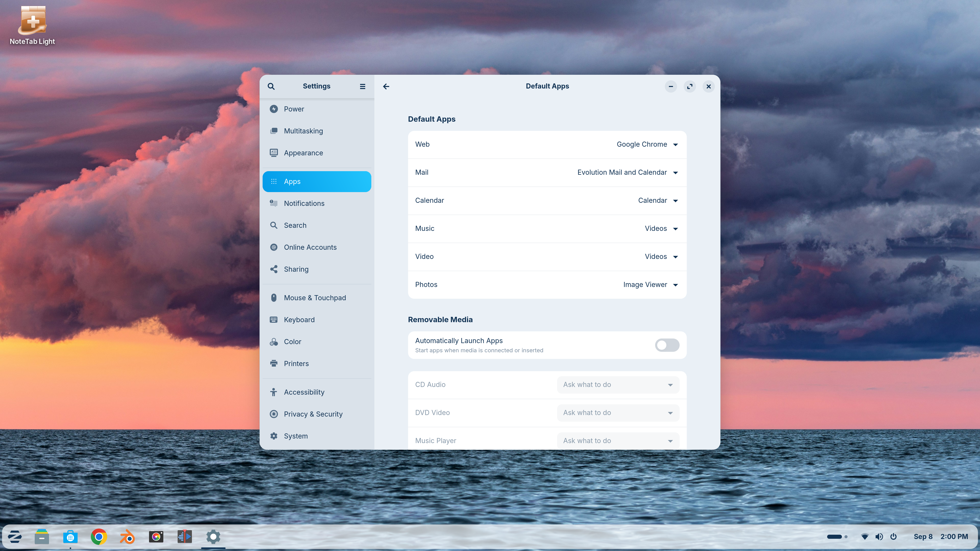Screen dimensions: 980x551
Task: Click the workspace indicator in panel
Action: coord(837,536)
